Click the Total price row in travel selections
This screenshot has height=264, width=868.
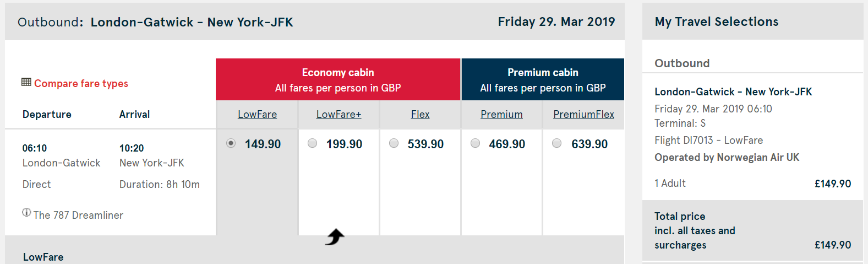point(752,230)
